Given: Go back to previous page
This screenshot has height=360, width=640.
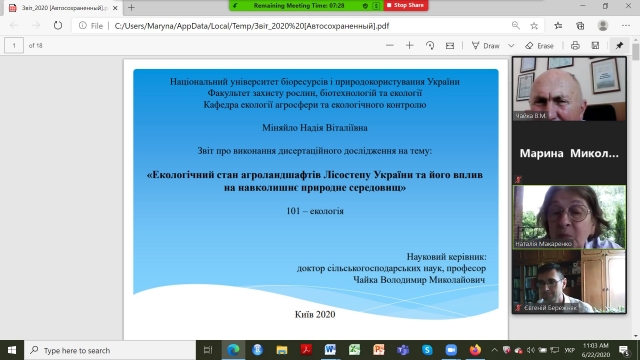Looking at the screenshot, I should point(14,26).
